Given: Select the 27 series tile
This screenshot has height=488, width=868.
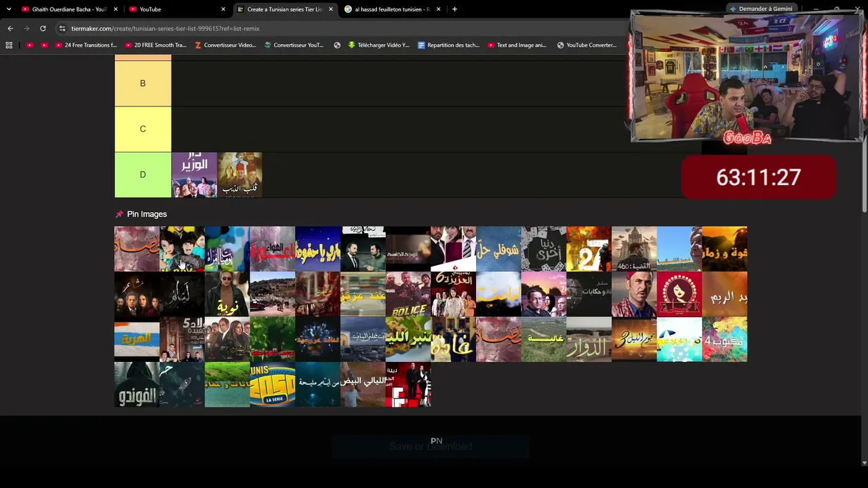Looking at the screenshot, I should tap(589, 249).
